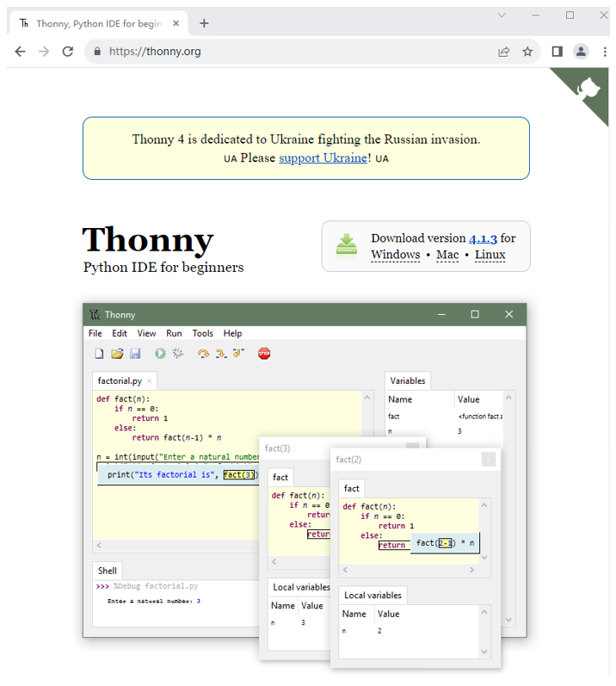Viewport: 616px width, 686px height.
Task: Select the Shell tab
Action: pos(107,571)
